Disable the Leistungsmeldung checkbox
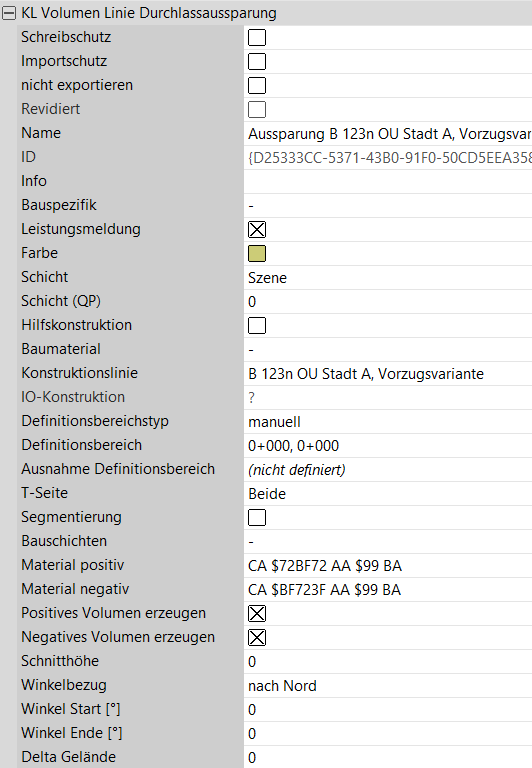The width and height of the screenshot is (532, 768). pyautogui.click(x=257, y=230)
